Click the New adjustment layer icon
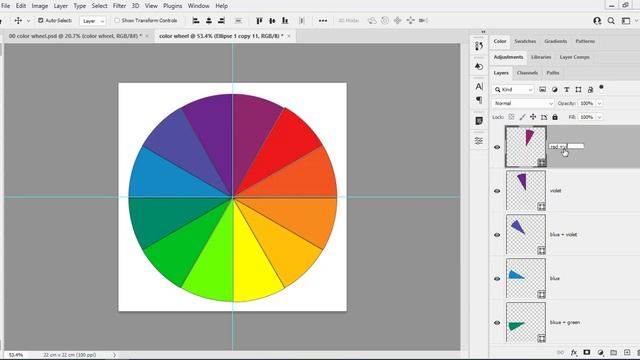The height and width of the screenshot is (360, 640). click(600, 352)
